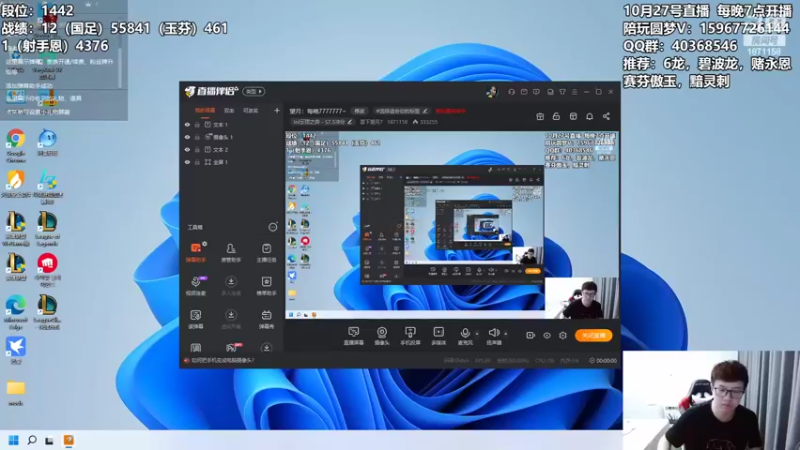Click the webcam overlay in the preview

[x=582, y=298]
